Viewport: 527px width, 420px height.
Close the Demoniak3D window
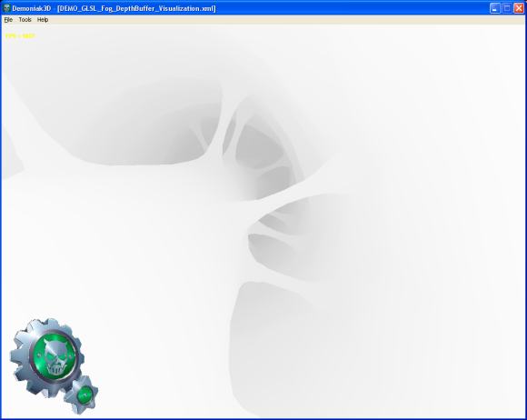(519, 8)
